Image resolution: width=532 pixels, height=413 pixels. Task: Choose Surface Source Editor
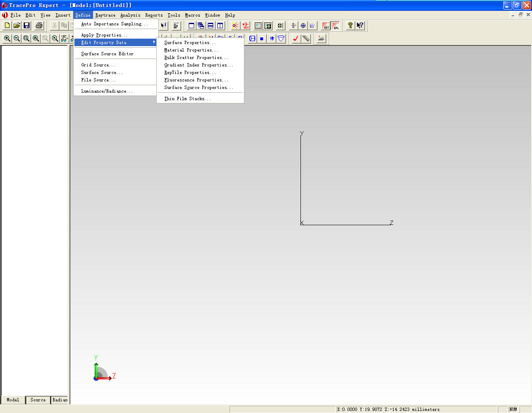(x=116, y=54)
